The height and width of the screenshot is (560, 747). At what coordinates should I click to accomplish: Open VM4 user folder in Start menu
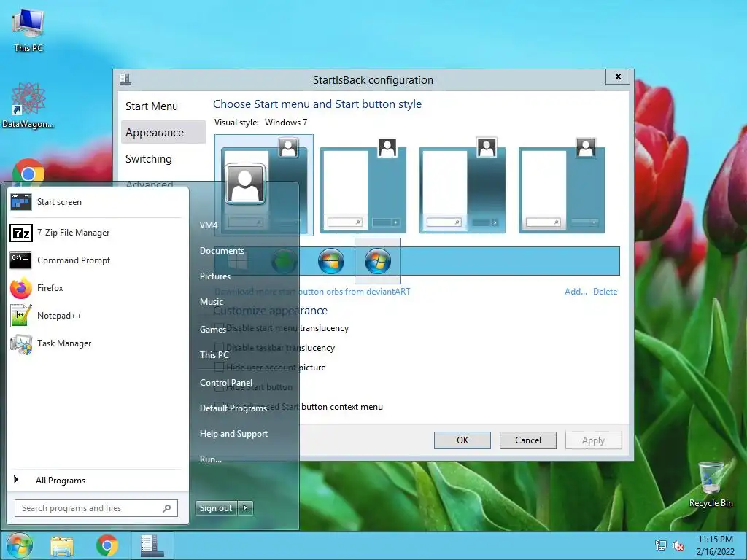pos(209,225)
